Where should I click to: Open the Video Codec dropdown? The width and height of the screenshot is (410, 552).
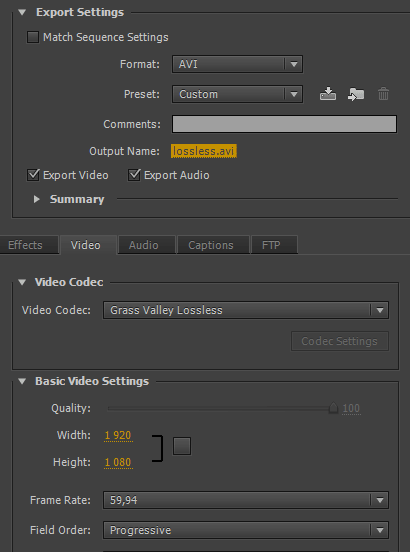(x=246, y=310)
